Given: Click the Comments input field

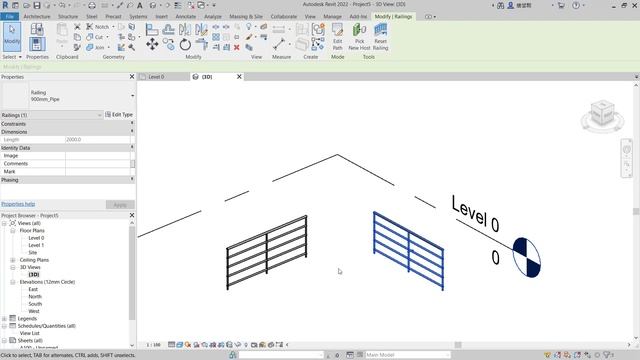Looking at the screenshot, I should click(98, 164).
